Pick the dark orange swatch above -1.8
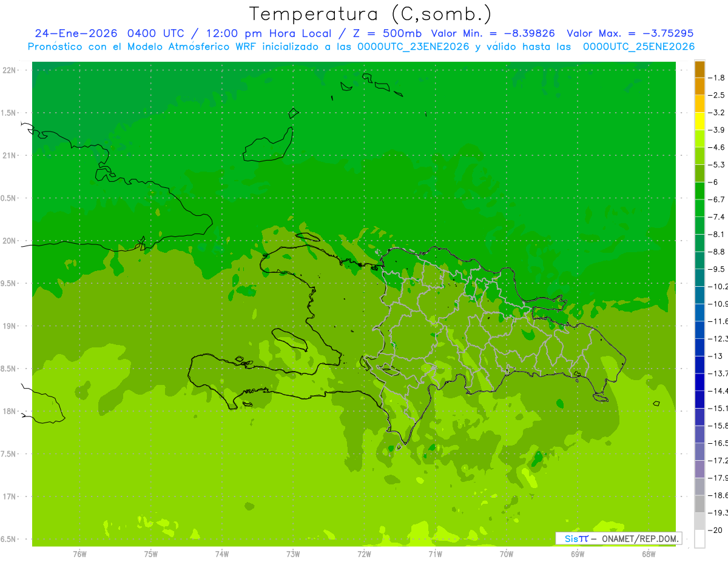728x562 pixels. click(x=699, y=69)
